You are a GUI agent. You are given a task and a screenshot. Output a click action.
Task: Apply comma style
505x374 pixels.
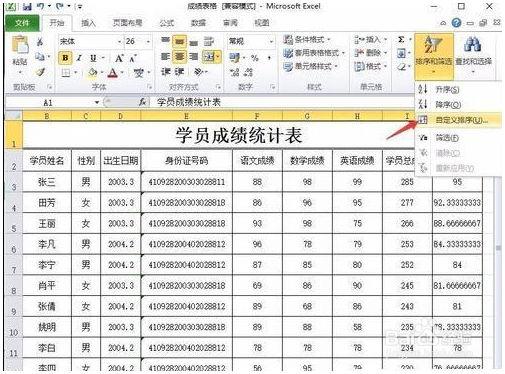269,58
